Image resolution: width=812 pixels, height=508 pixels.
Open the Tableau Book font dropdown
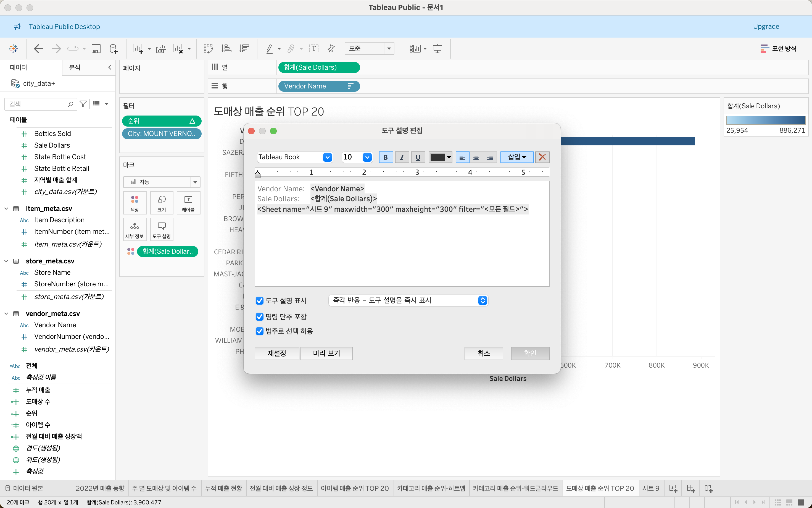click(327, 157)
